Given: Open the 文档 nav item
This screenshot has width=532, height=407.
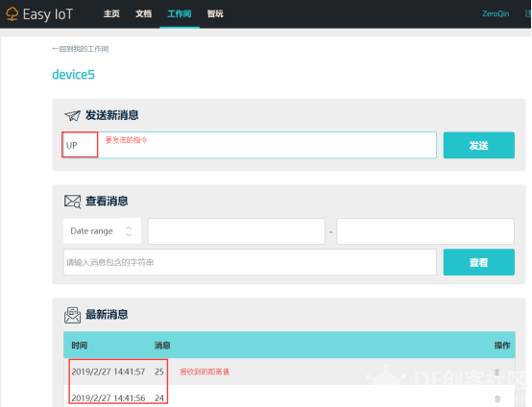Looking at the screenshot, I should 143,13.
